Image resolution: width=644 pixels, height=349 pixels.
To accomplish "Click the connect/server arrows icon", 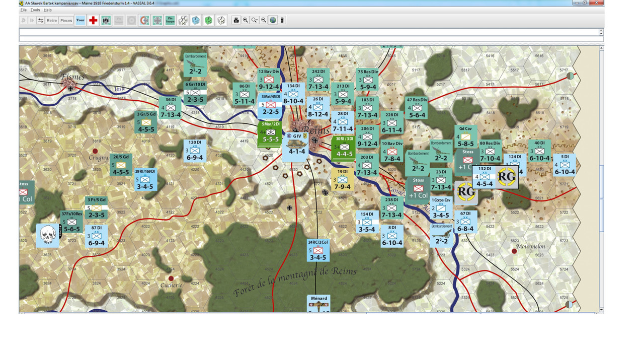I will (x=41, y=20).
